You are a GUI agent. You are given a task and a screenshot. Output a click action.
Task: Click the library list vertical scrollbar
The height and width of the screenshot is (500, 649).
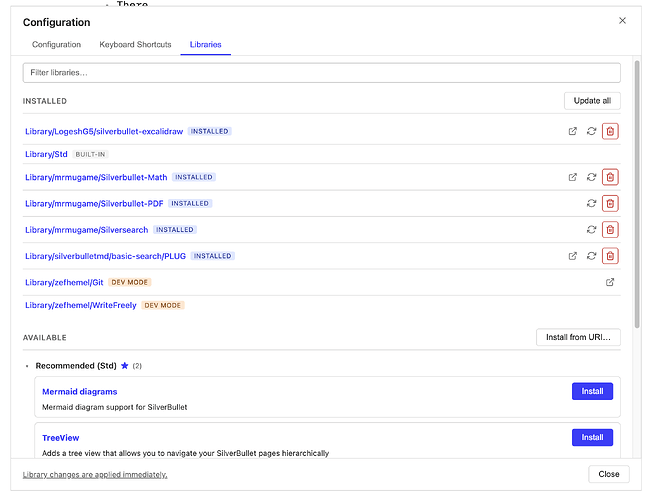tap(637, 195)
